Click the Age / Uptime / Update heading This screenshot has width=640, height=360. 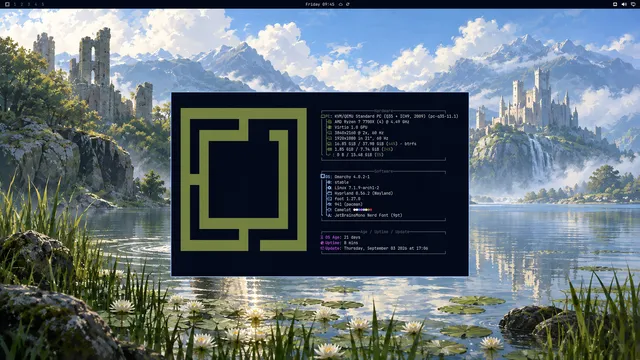point(384,232)
